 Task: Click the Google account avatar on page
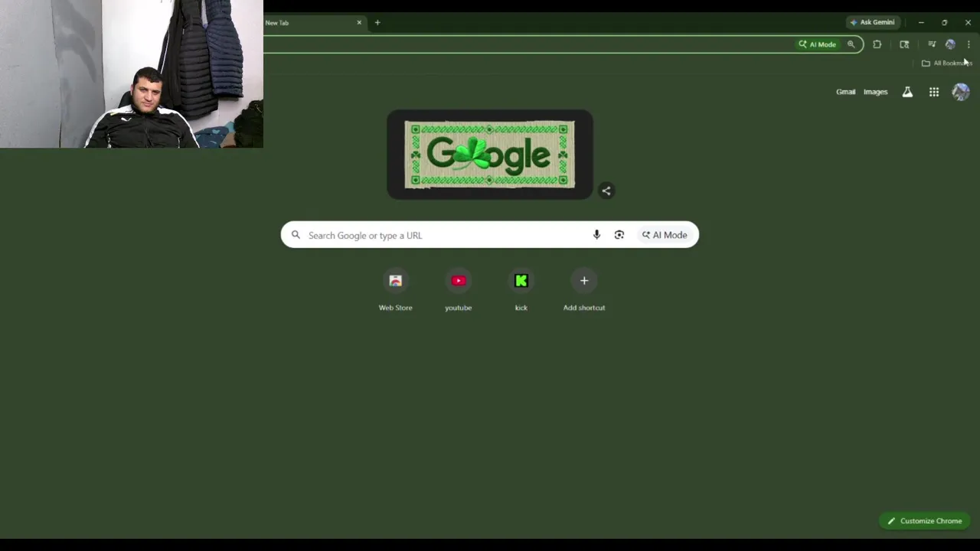[x=960, y=92]
